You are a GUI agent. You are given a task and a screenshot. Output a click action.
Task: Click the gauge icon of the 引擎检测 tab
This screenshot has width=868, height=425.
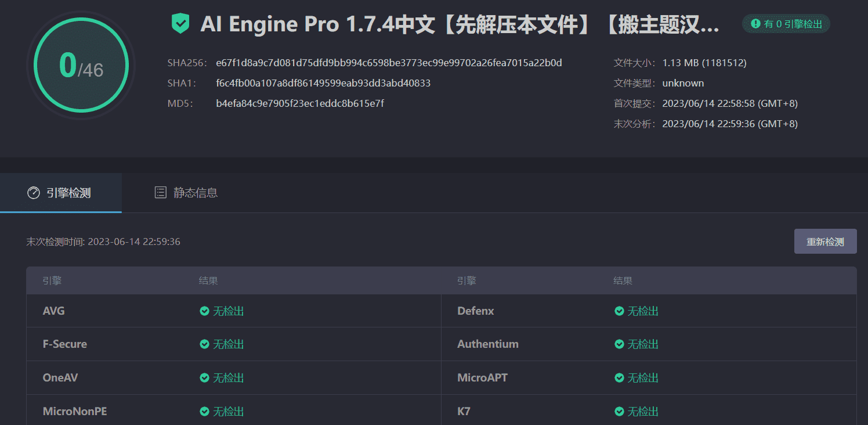coord(34,193)
